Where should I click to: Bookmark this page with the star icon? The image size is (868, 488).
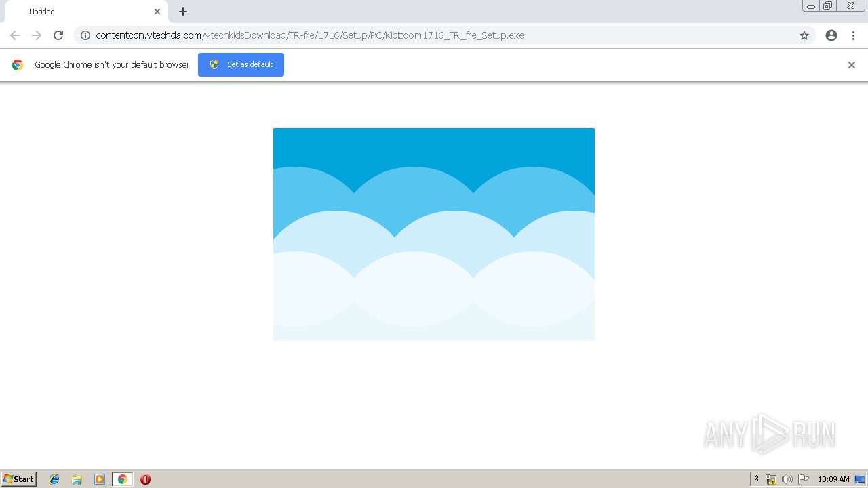tap(804, 35)
